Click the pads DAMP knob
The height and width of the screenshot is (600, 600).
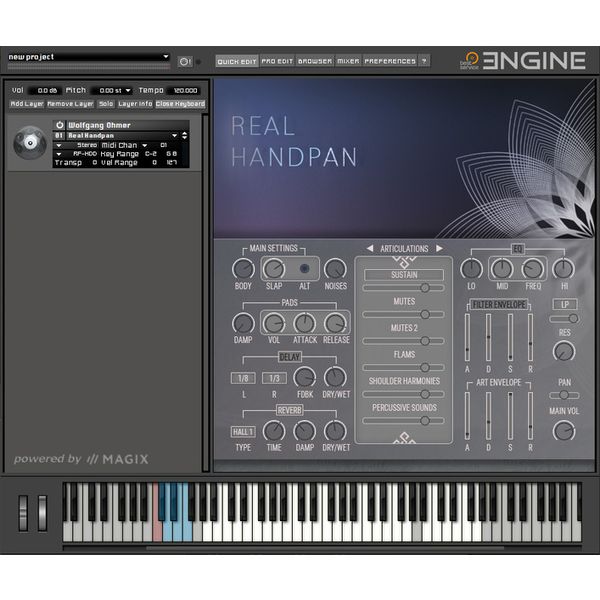[243, 323]
